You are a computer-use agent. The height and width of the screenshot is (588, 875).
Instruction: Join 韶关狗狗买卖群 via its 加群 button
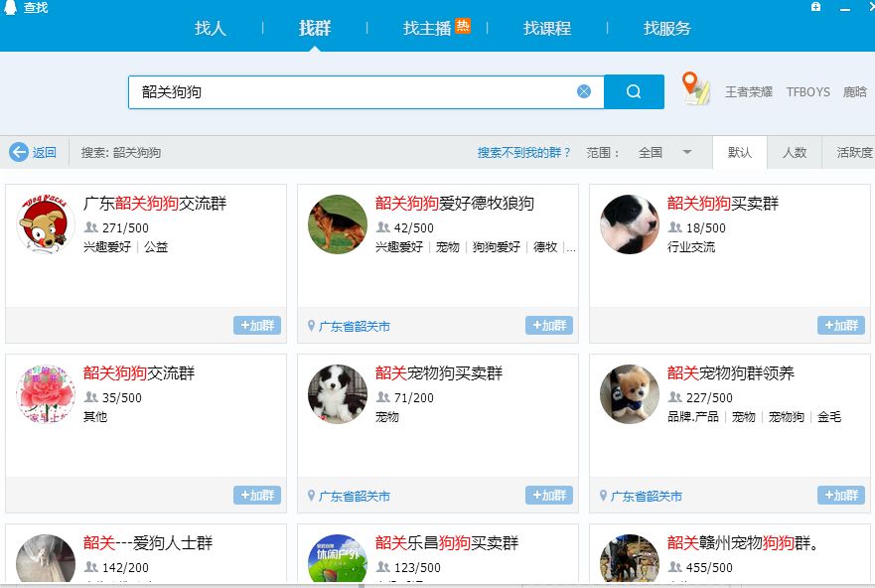[x=840, y=324]
